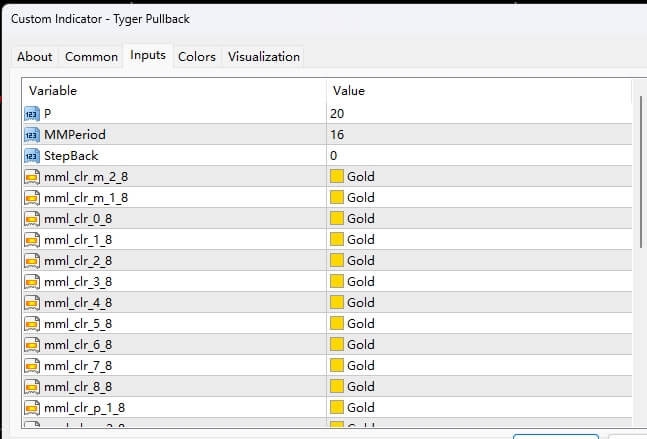Click the color icon beside mml_clr_p_1_8
Image resolution: width=647 pixels, height=439 pixels.
coord(31,408)
